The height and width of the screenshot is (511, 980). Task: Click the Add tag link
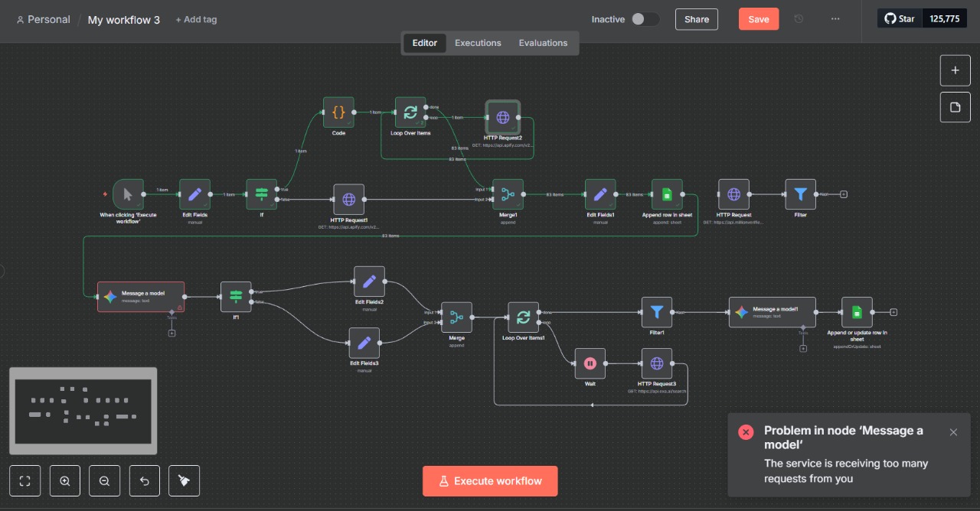tap(196, 19)
